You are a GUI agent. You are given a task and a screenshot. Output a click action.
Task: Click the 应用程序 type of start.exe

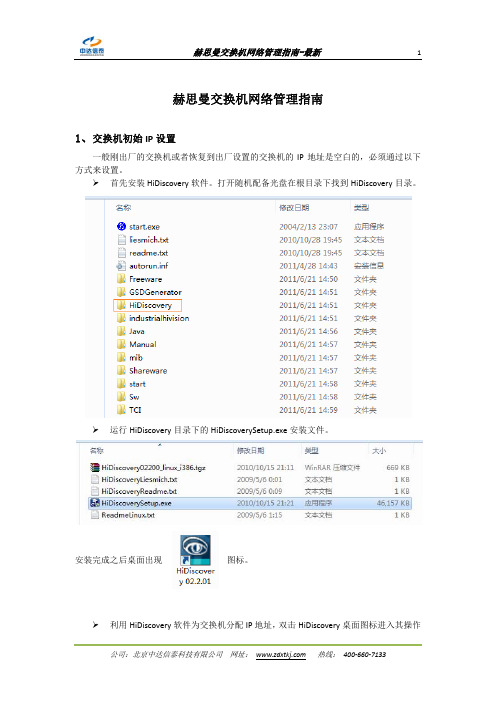(x=368, y=227)
